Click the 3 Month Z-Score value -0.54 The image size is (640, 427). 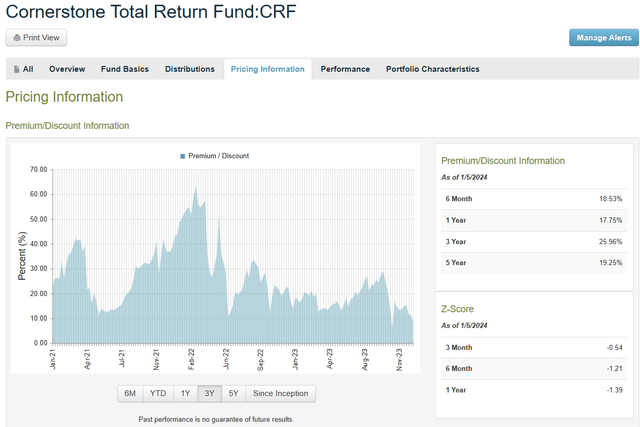(615, 348)
